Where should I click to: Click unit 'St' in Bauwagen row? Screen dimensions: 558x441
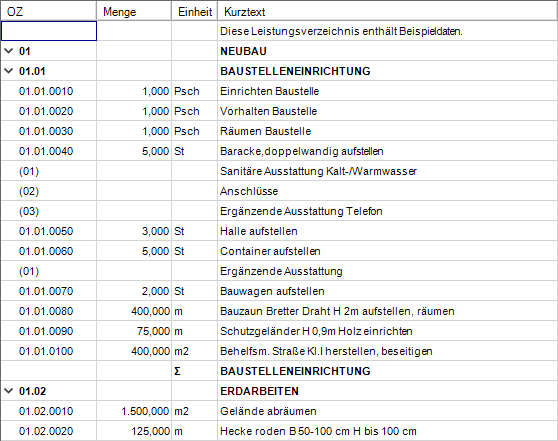179,291
